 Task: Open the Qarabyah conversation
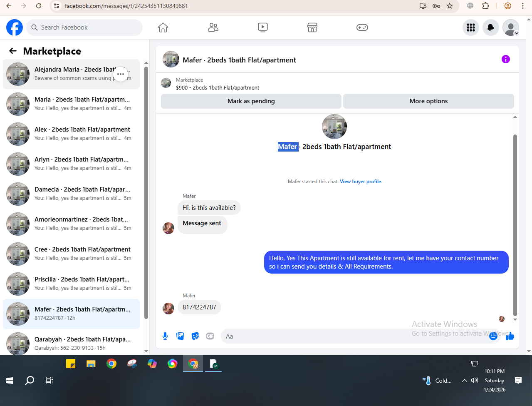click(72, 342)
